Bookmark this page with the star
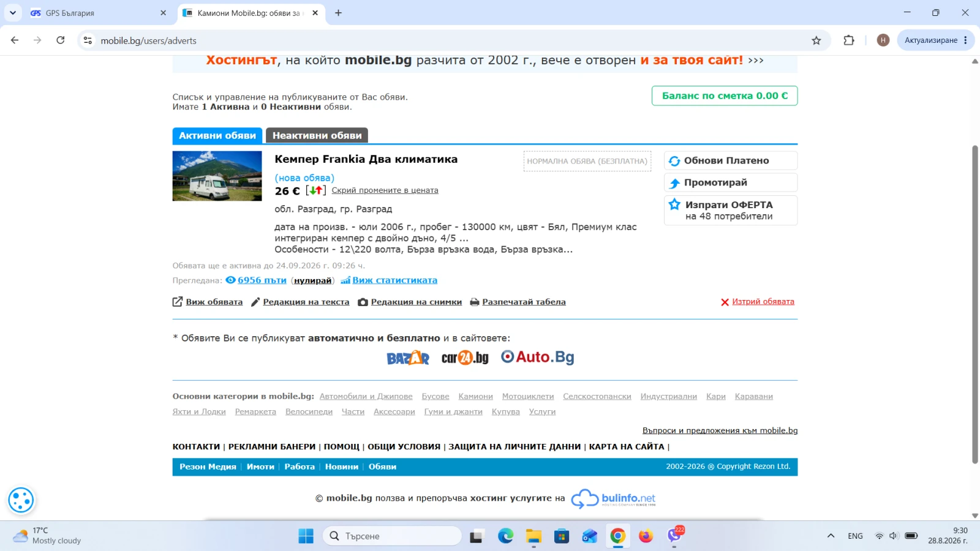Image resolution: width=980 pixels, height=551 pixels. coord(816,40)
